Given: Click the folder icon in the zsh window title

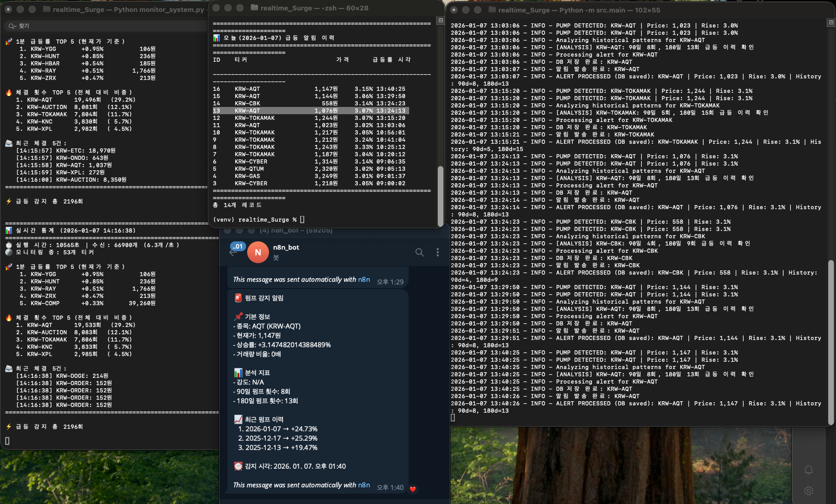Looking at the screenshot, I should pyautogui.click(x=254, y=8).
